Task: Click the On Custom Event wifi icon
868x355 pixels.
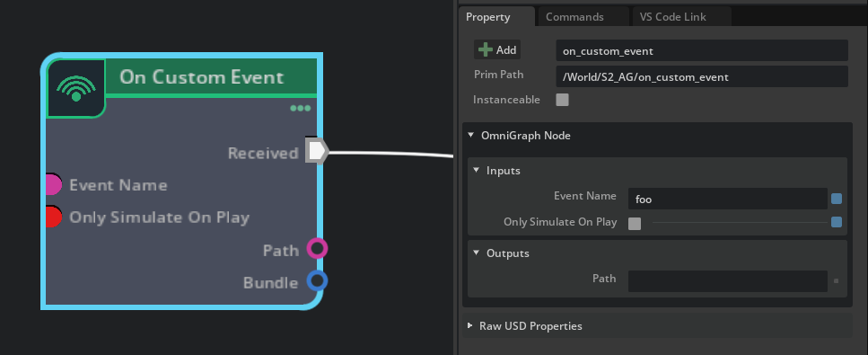Action: pos(75,88)
